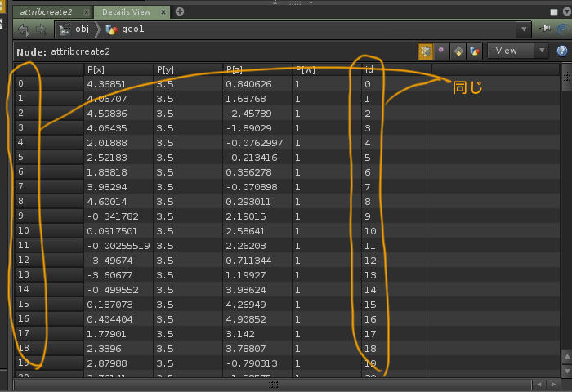
Task: Add a new pane tab with plus icon
Action: coord(180,11)
